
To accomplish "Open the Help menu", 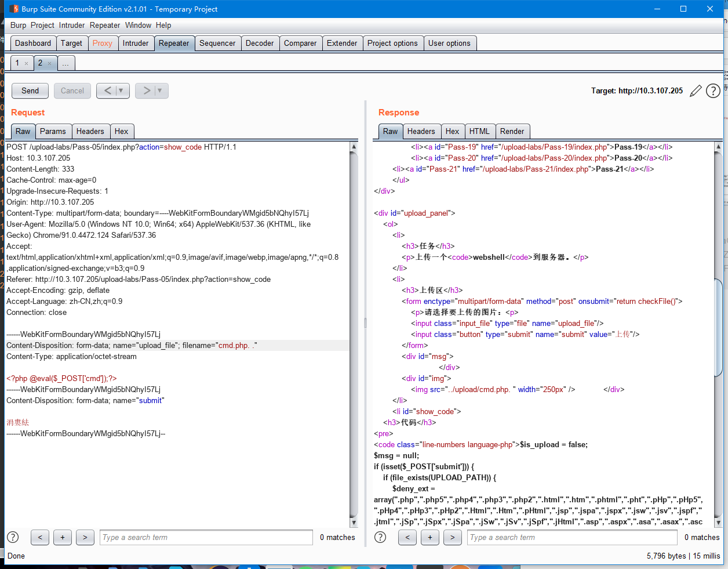I will pyautogui.click(x=163, y=25).
